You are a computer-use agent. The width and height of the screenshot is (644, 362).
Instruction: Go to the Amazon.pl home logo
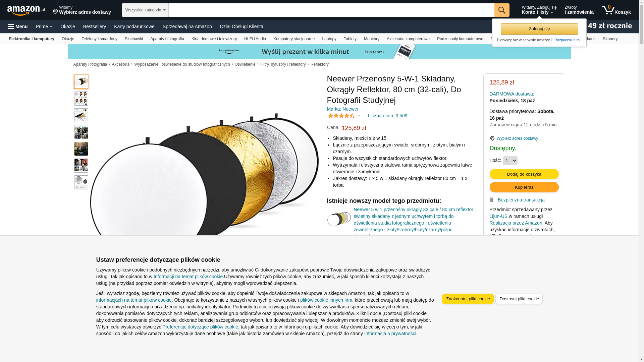click(26, 10)
